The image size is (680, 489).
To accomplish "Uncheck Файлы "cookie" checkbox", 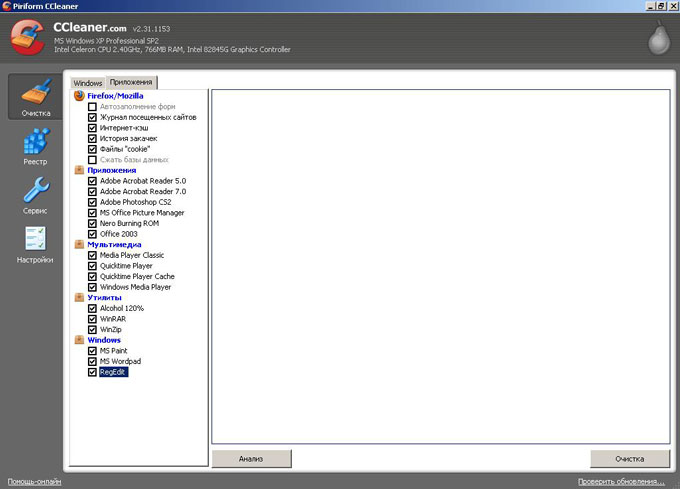I will click(92, 149).
